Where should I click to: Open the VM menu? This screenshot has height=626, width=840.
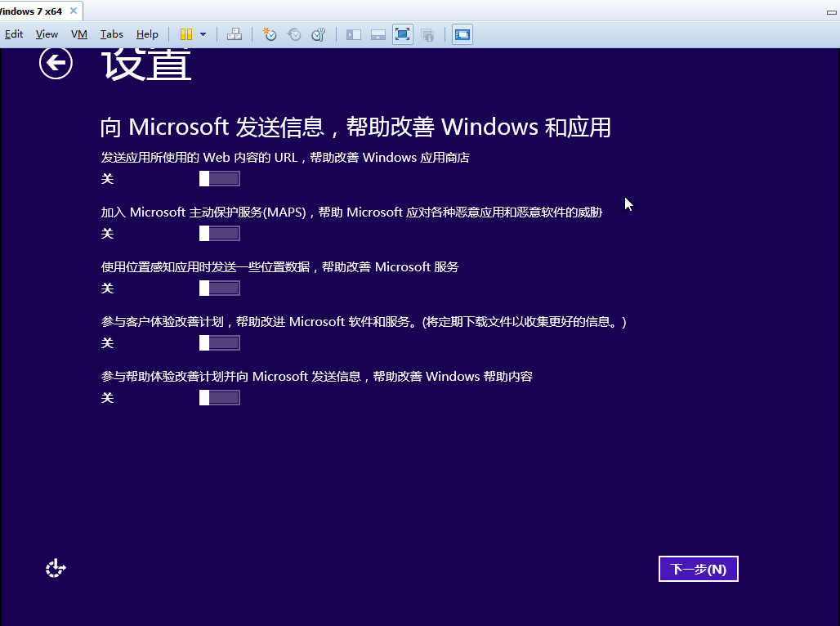point(78,34)
